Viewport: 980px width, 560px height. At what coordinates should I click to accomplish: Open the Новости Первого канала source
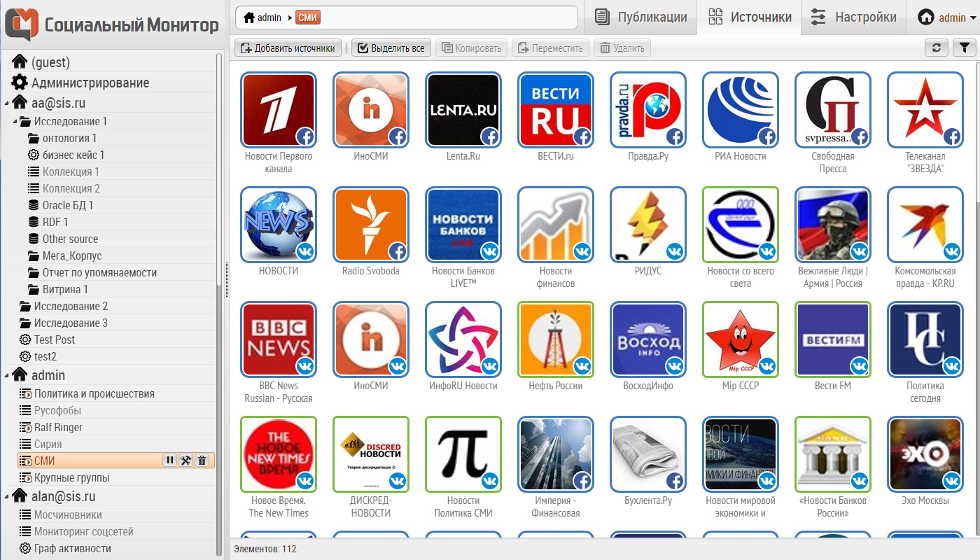279,111
